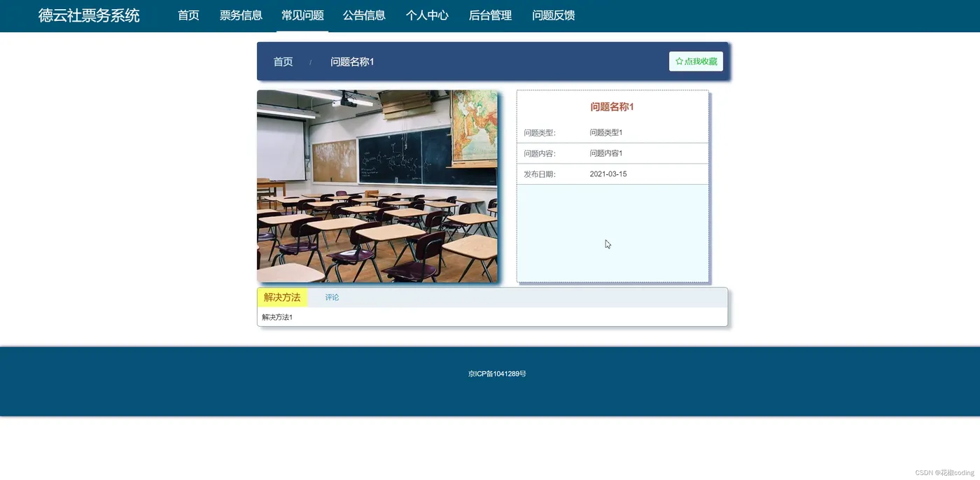Open 公告信息 from the navigation bar
980x480 pixels.
pos(364,15)
